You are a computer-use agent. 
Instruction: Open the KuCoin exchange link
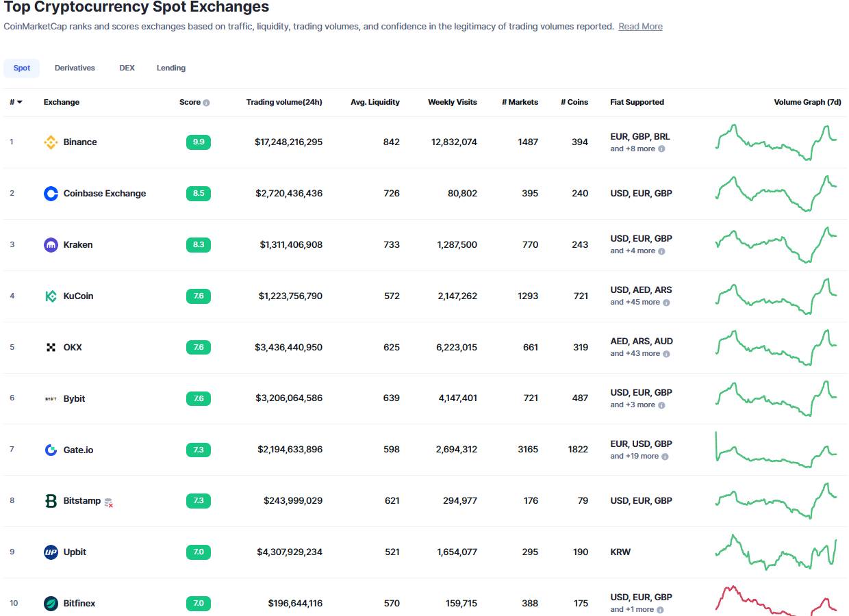click(78, 296)
